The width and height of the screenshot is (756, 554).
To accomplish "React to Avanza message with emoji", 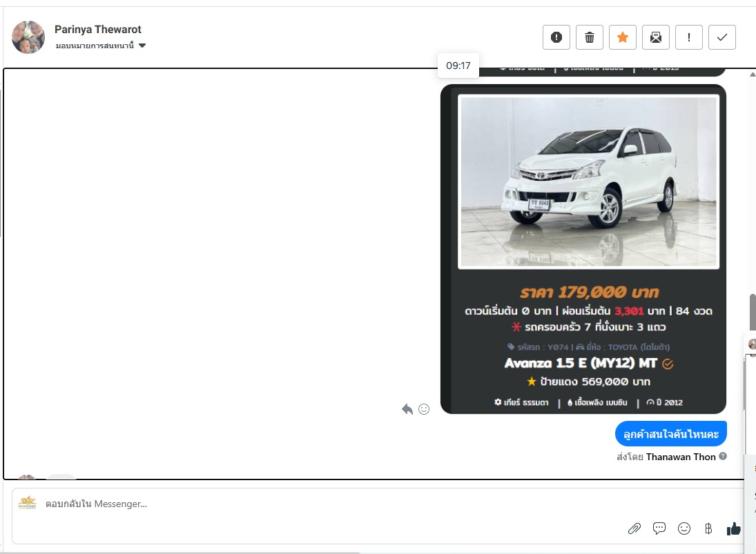I will (x=424, y=409).
